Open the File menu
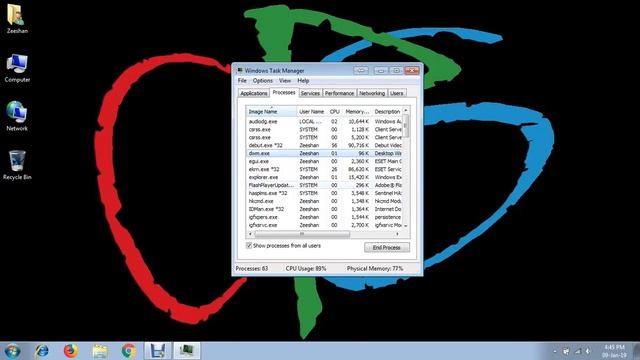 click(242, 81)
